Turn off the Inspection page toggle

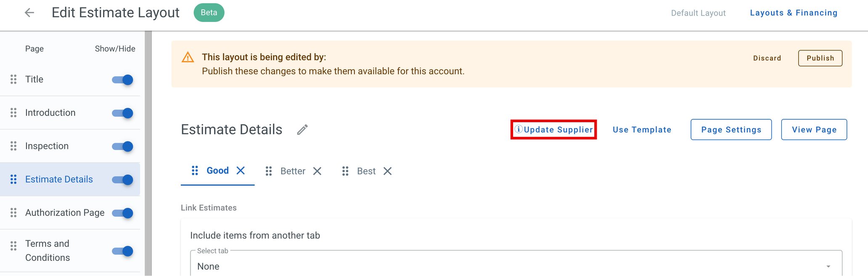click(122, 146)
